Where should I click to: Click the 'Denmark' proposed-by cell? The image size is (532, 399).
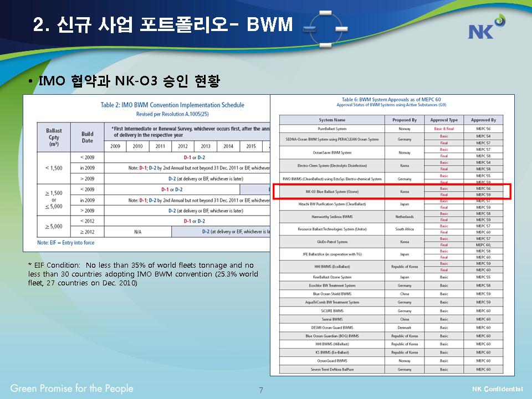405,328
